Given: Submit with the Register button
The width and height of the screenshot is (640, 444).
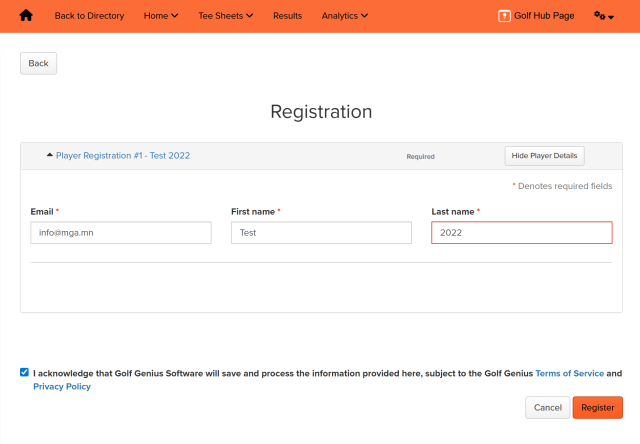Looking at the screenshot, I should click(x=597, y=408).
